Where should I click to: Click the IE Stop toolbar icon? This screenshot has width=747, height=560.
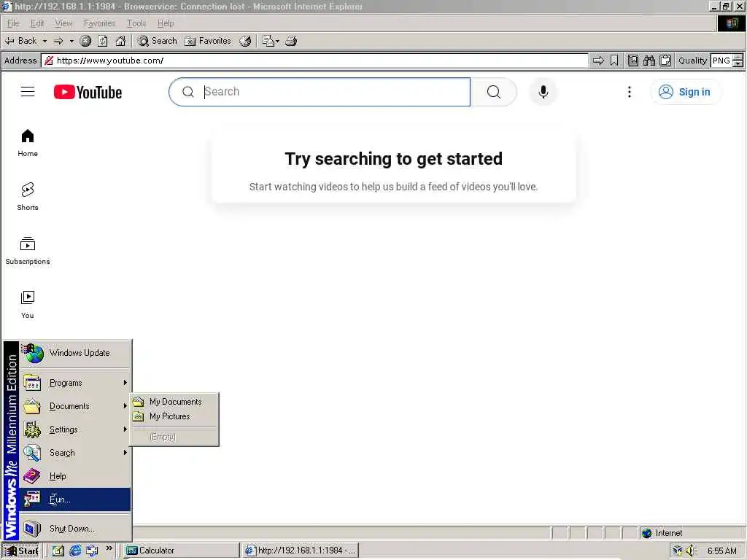[x=85, y=41]
